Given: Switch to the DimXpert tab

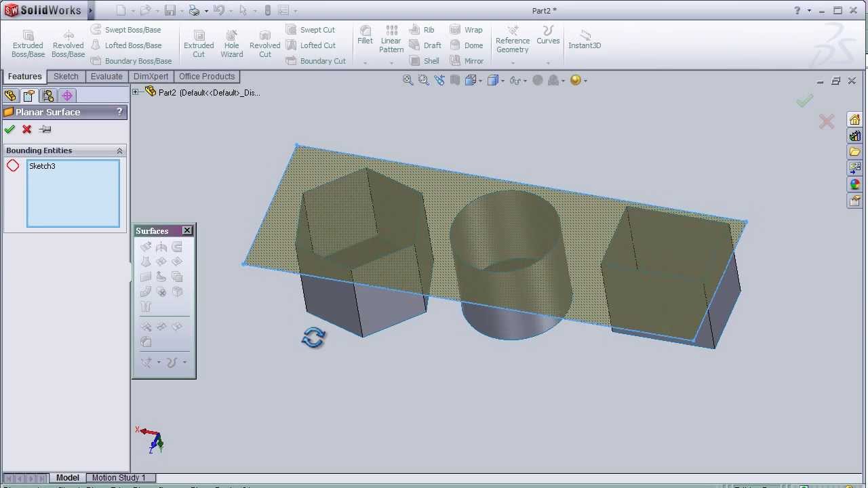Looking at the screenshot, I should (151, 77).
